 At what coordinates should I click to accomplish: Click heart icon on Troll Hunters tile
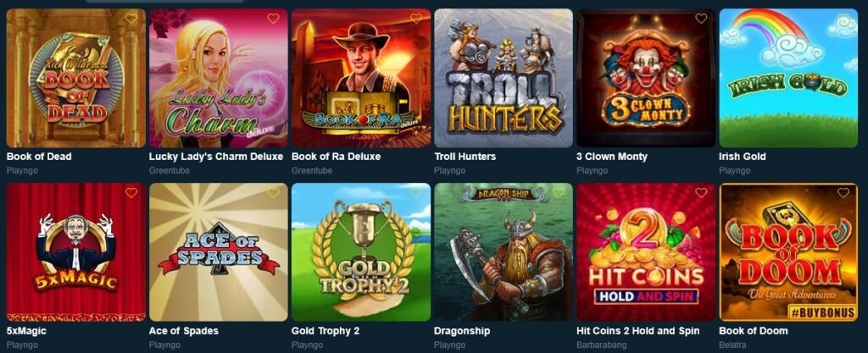tap(559, 19)
